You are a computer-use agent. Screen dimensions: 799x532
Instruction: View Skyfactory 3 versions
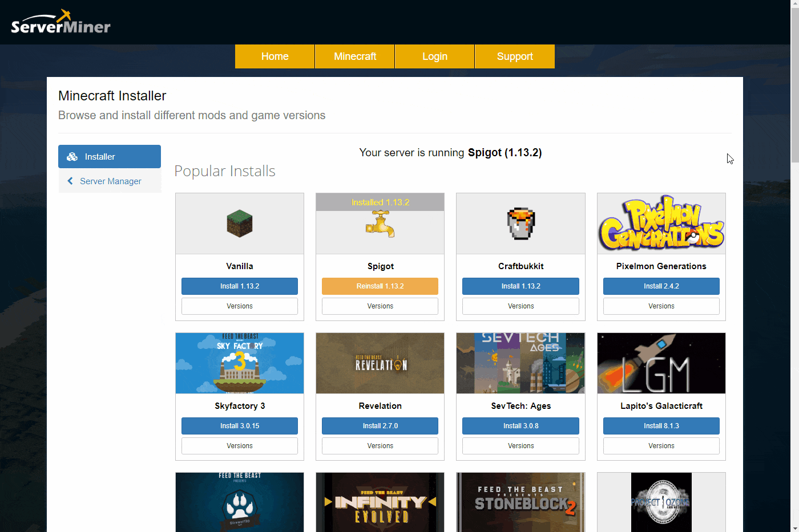click(x=240, y=446)
